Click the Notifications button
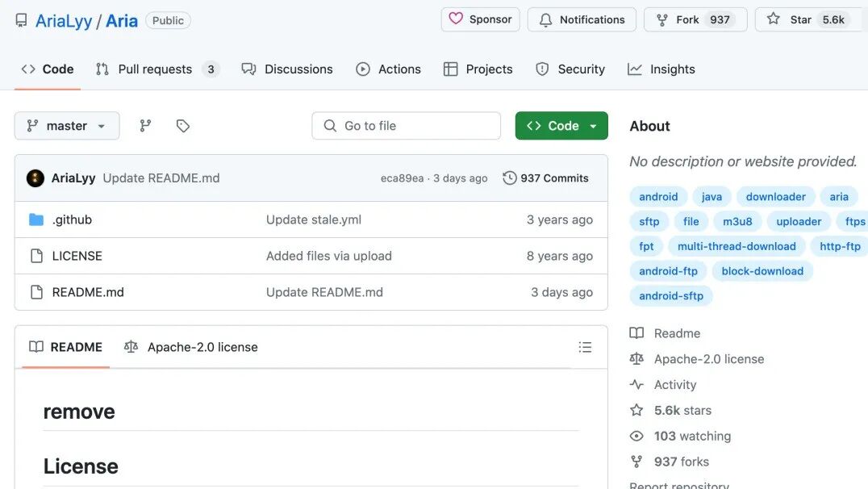The height and width of the screenshot is (489, 868). coord(582,19)
